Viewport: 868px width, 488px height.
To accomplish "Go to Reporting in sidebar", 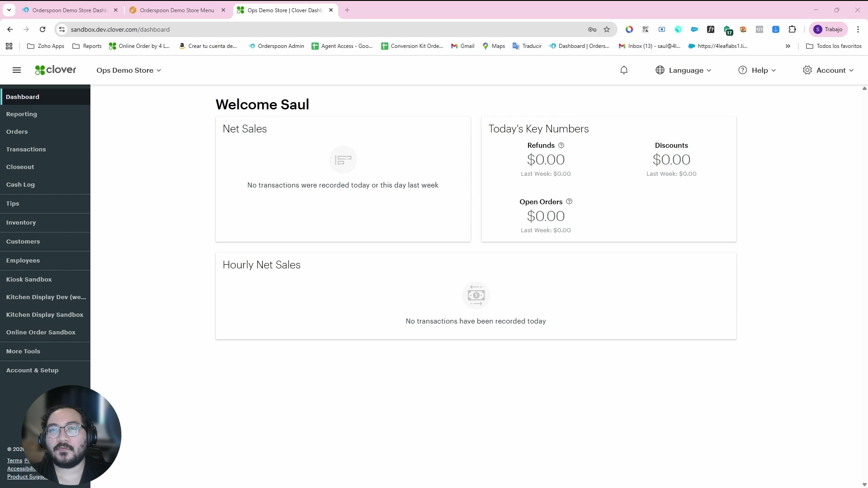I will click(x=22, y=114).
